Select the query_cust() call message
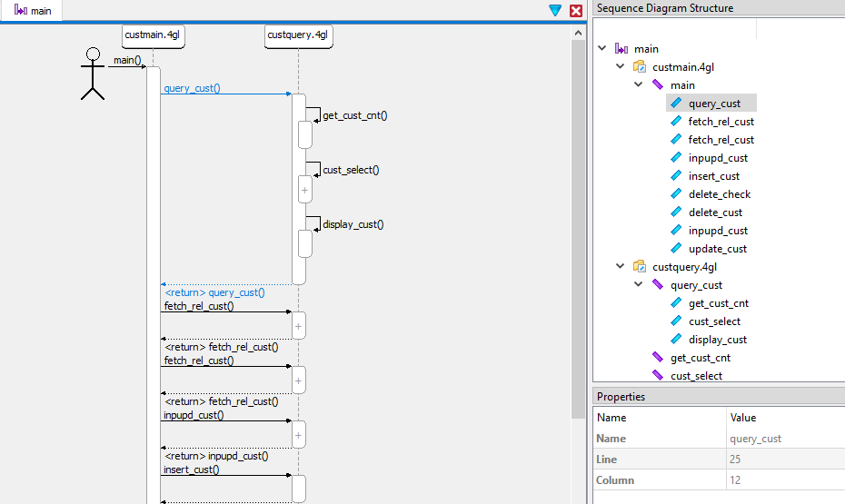Viewport: 845px width, 504px height. (192, 88)
